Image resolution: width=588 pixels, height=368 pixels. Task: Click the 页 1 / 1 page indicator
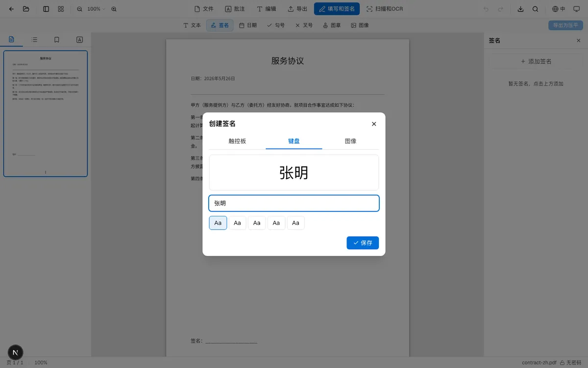15,363
